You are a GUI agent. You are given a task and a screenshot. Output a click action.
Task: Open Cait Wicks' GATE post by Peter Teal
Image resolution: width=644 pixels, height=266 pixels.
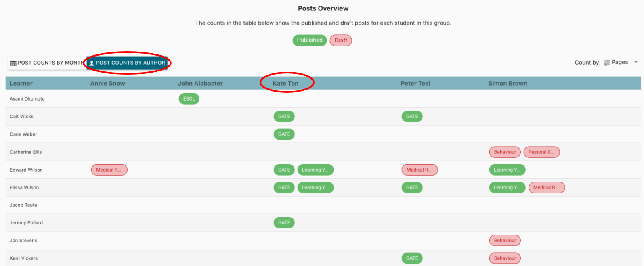tap(412, 117)
